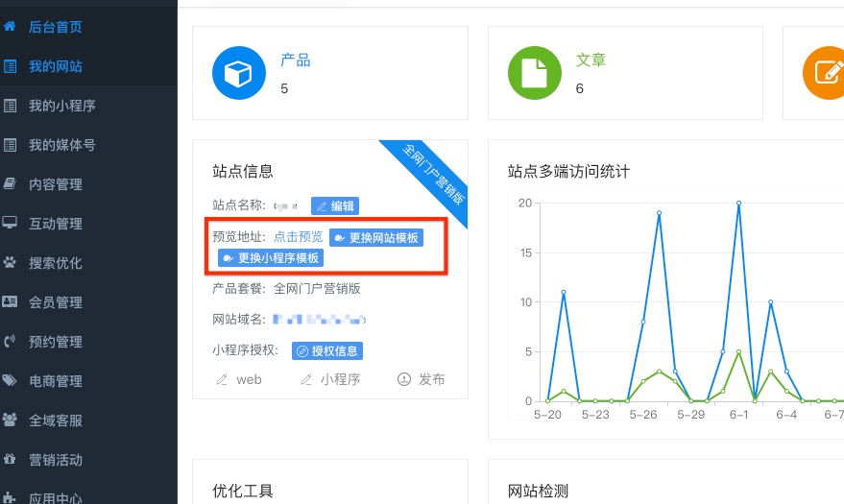This screenshot has height=504, width=844.
Task: Click the green article document icon
Action: (x=534, y=74)
